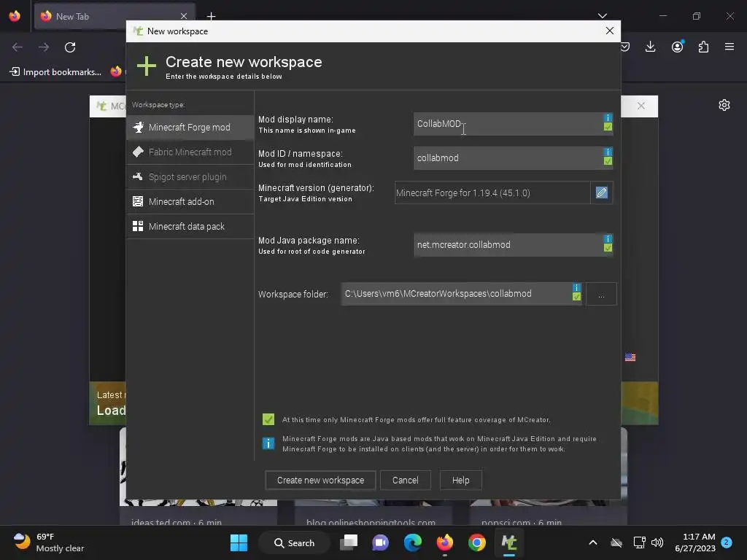Click the green check icon beside Forge coverage note
This screenshot has width=747, height=560.
[x=268, y=419]
